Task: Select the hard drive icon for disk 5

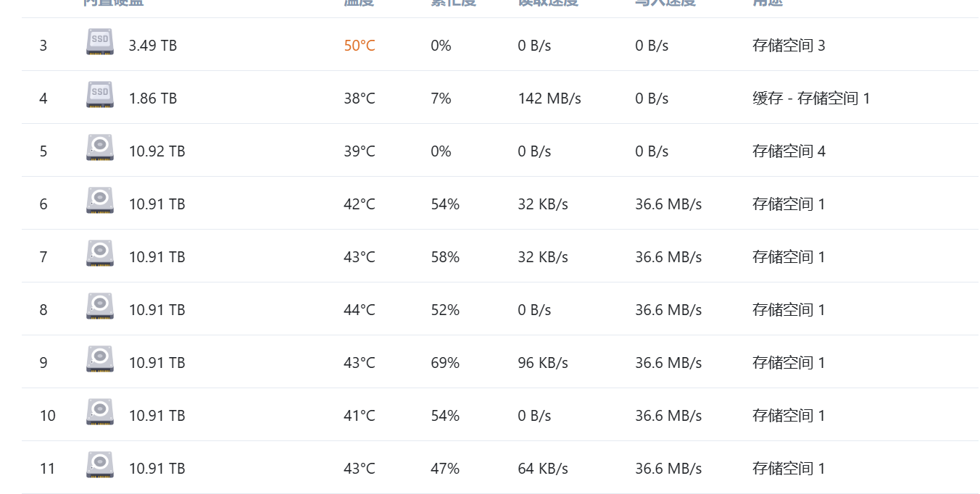Action: pyautogui.click(x=100, y=148)
